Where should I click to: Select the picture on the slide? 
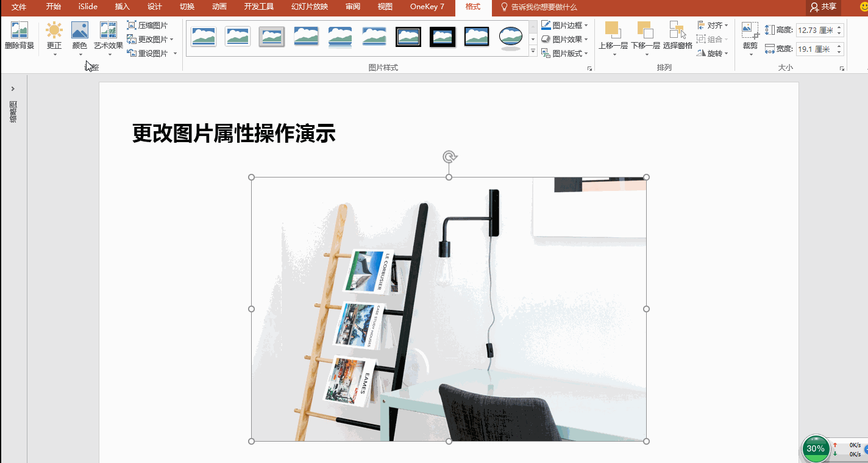(449, 309)
